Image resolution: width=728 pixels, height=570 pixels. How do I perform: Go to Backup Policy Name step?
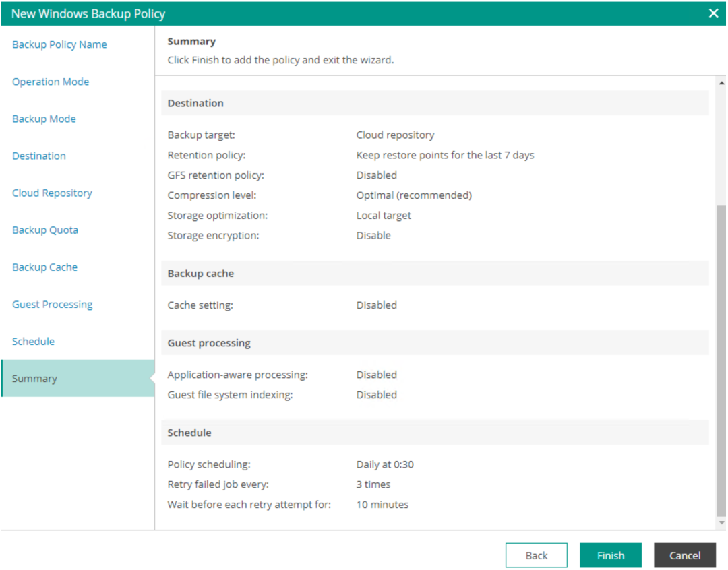click(59, 44)
